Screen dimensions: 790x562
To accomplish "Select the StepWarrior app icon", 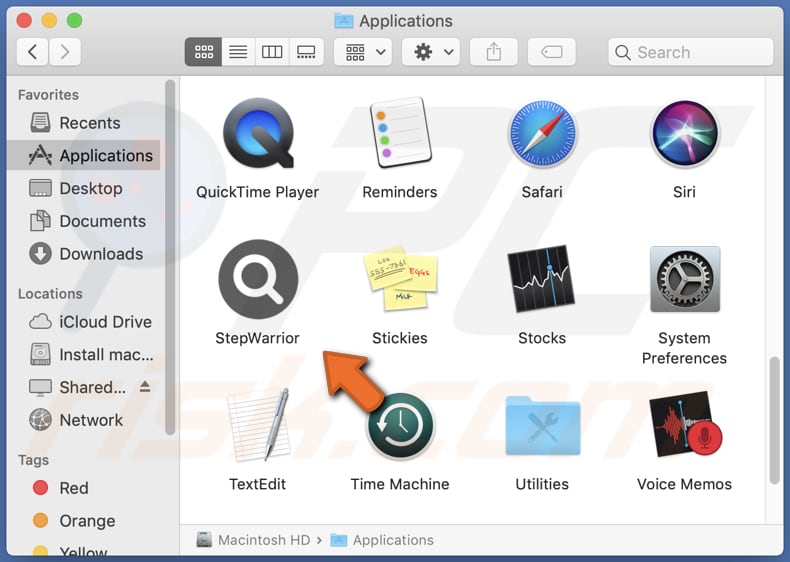I will [258, 279].
